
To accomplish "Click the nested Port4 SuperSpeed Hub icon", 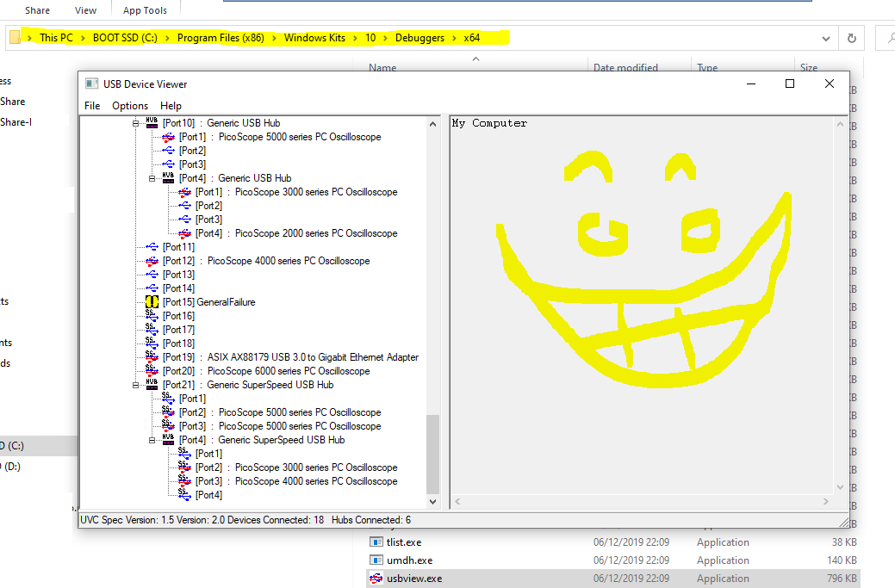I will (x=168, y=440).
